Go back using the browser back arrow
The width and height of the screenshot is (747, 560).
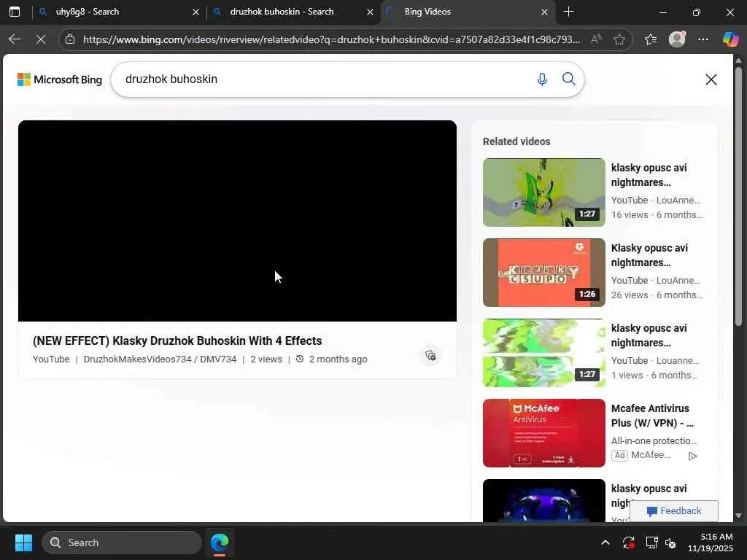pyautogui.click(x=15, y=39)
